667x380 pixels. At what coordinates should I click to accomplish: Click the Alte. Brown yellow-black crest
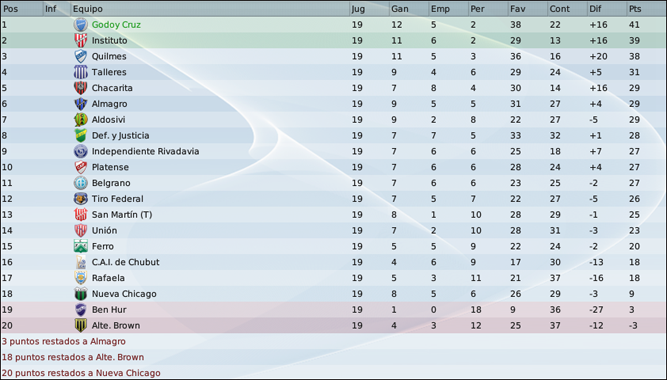click(80, 326)
